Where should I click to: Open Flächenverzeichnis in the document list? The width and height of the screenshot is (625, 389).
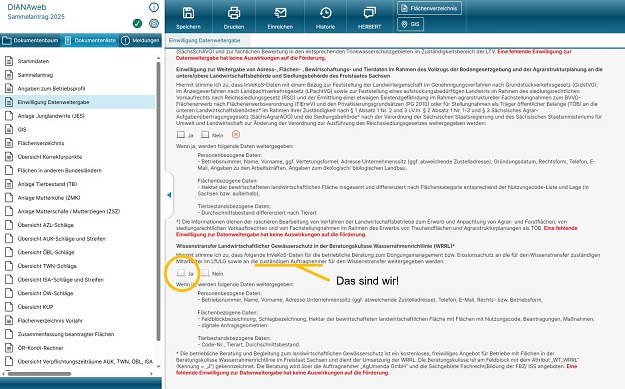(x=41, y=143)
